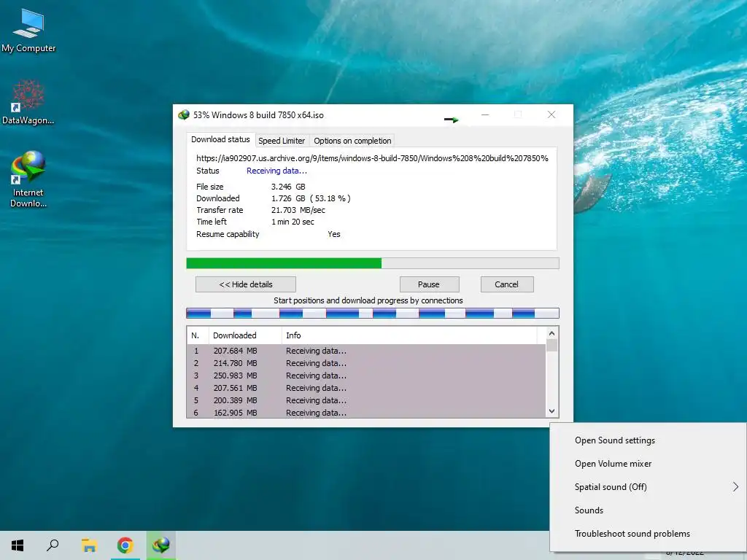Click the Receiving data... status text
Viewport: 747px width, 560px height.
pos(276,171)
